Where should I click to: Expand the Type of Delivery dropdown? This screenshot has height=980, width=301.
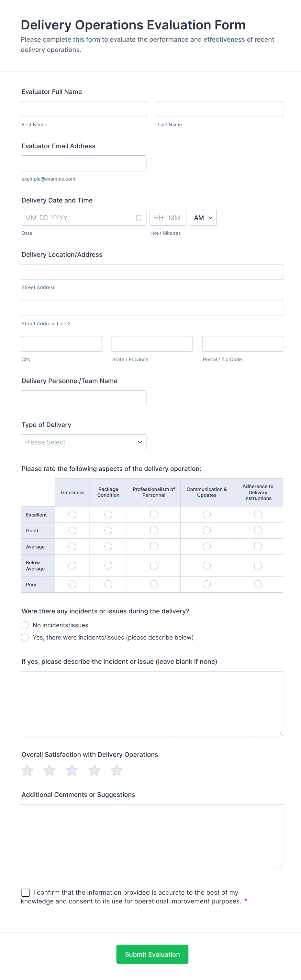pos(84,442)
